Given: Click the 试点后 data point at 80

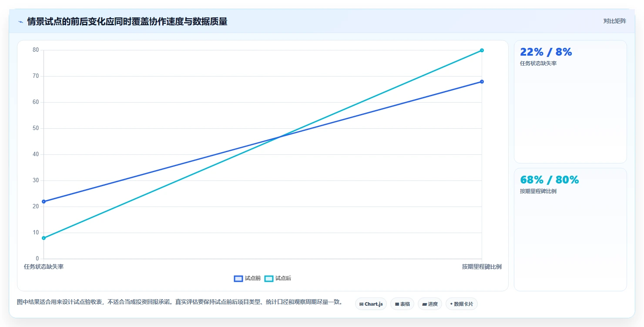Looking at the screenshot, I should pyautogui.click(x=482, y=50).
